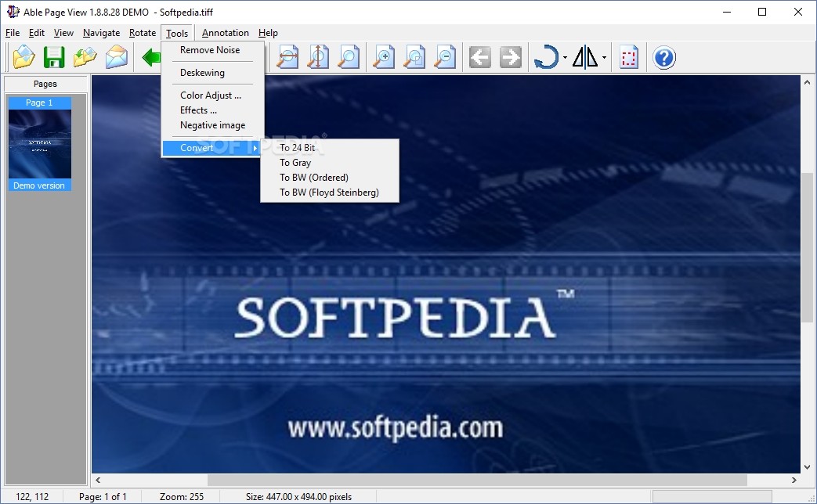Open the Annotation menu

click(225, 33)
